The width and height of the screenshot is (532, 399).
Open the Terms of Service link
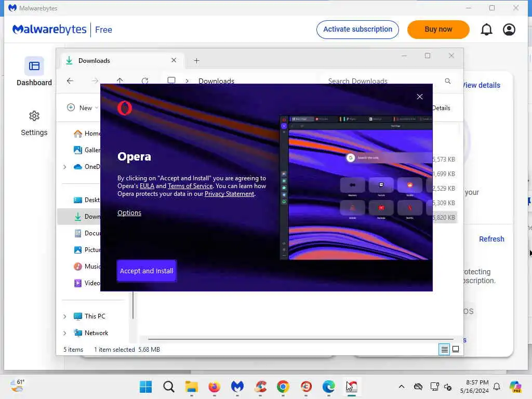coord(190,186)
